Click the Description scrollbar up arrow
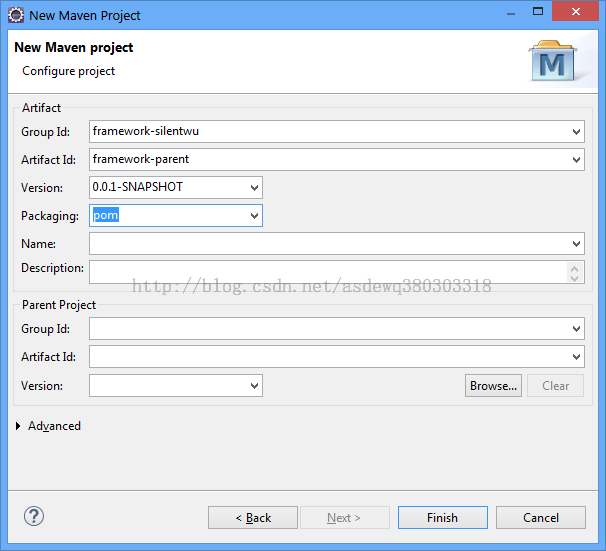This screenshot has height=551, width=606. pos(574,267)
